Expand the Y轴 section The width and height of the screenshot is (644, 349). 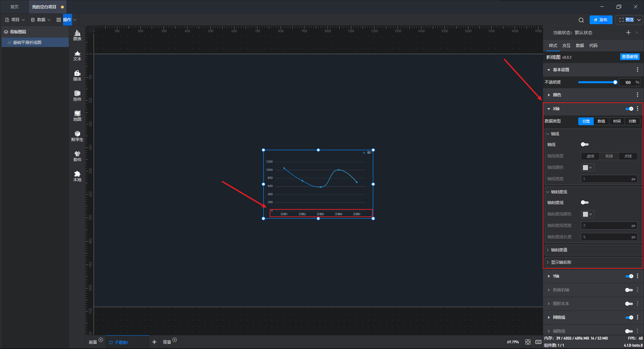(x=549, y=276)
